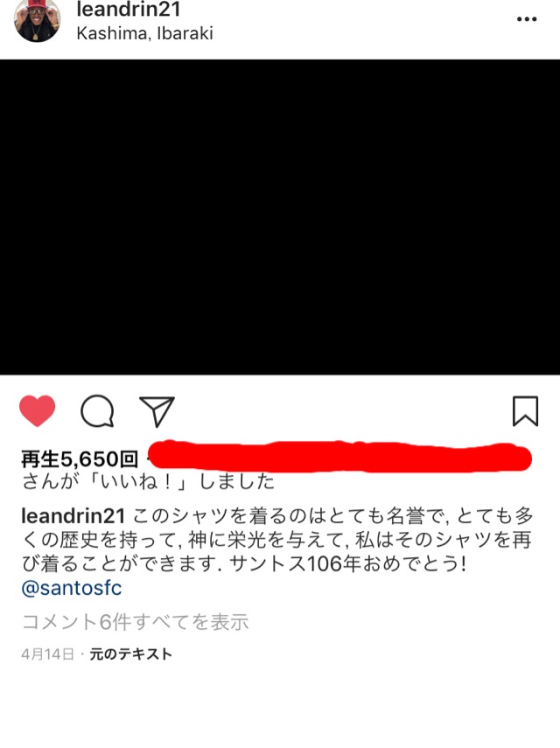Tap the caption sentence サントス106年おめでとう!

pyautogui.click(x=348, y=564)
